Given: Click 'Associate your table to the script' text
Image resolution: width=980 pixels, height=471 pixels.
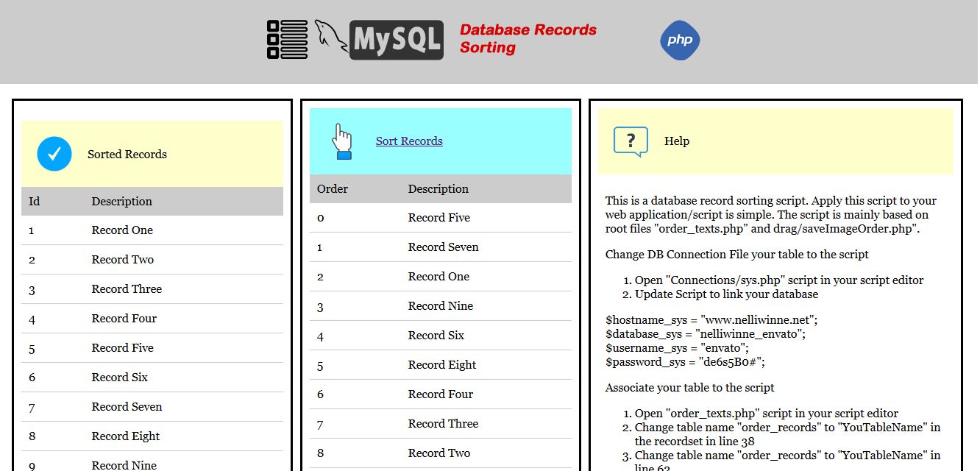Looking at the screenshot, I should tap(690, 388).
